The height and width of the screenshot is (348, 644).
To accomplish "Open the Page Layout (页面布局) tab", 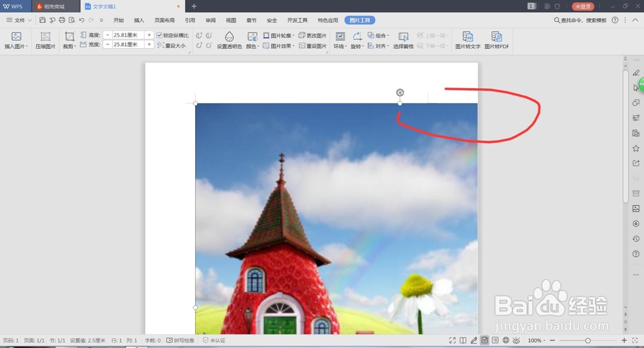I will tap(164, 20).
